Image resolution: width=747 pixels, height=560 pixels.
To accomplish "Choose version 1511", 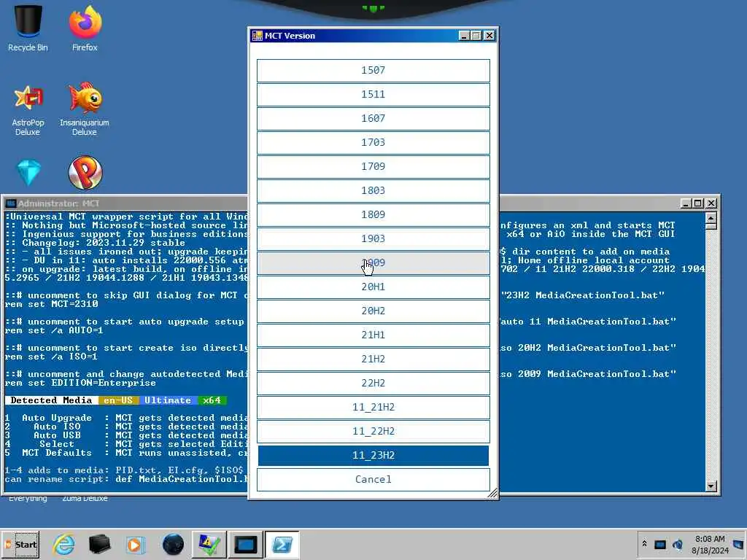I will coord(373,94).
